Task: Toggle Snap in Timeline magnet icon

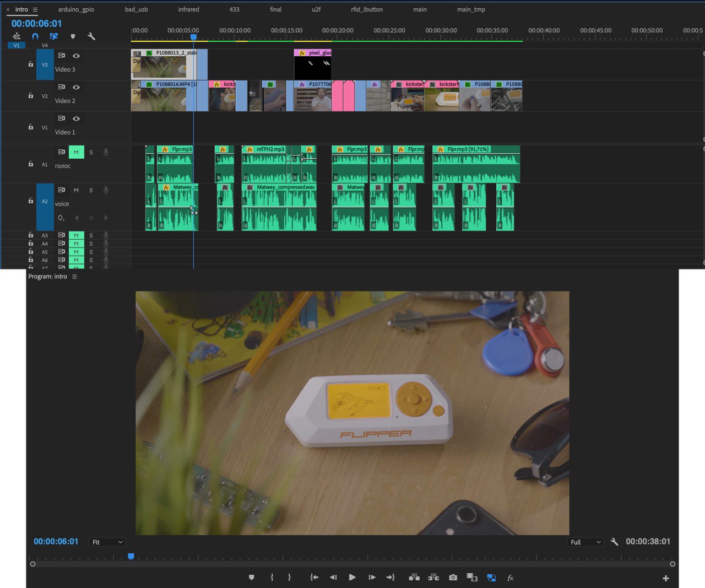Action: point(35,36)
